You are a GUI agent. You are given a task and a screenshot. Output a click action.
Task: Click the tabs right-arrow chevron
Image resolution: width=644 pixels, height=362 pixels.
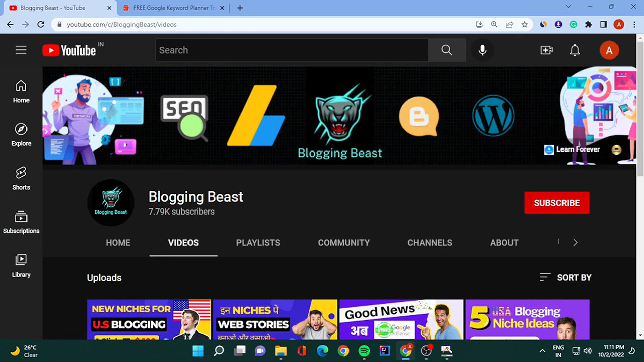coord(575,242)
